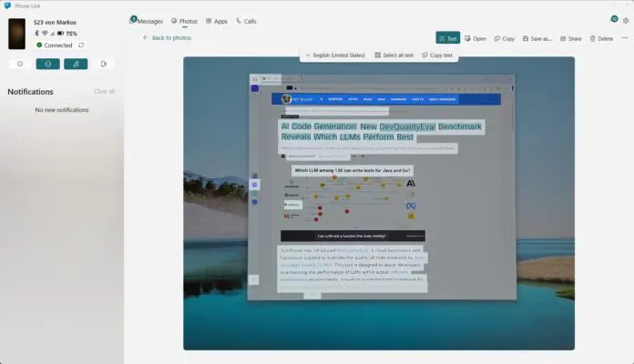Viewport: 634px width, 364px height.
Task: Click the No new notifications text
Action: coord(61,110)
